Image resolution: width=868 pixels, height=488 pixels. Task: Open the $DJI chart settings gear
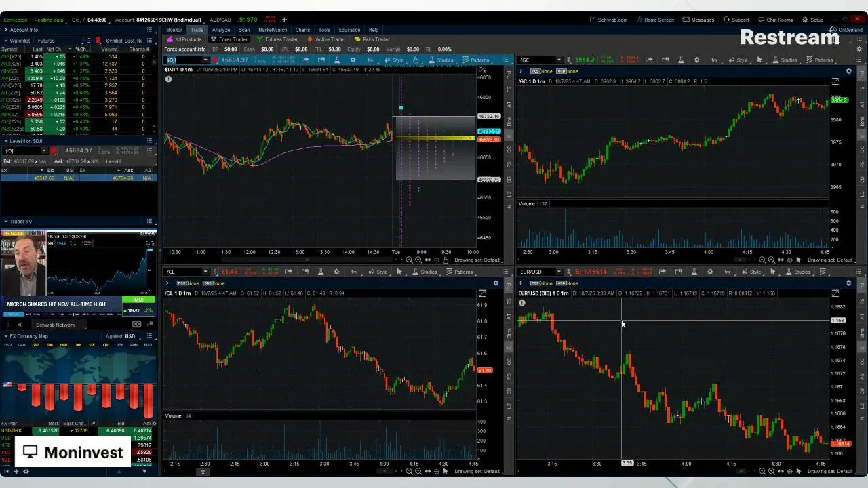click(353, 60)
